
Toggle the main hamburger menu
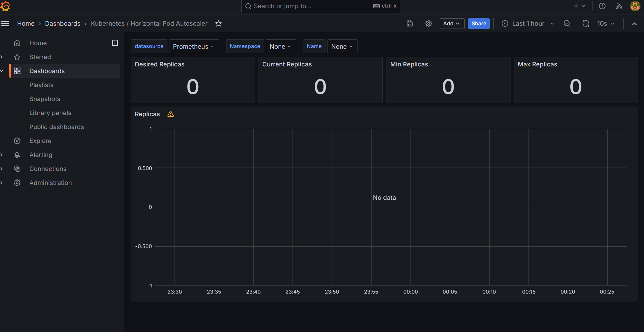[5, 24]
